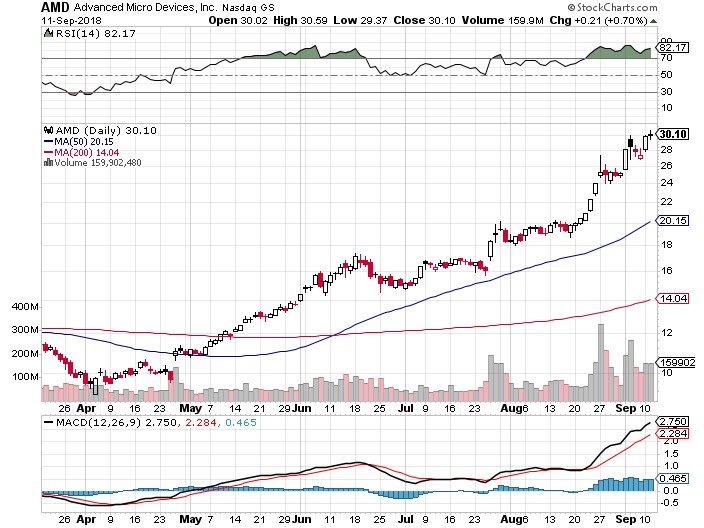Click the High 30.59 value
The height and width of the screenshot is (528, 704).
pos(300,20)
